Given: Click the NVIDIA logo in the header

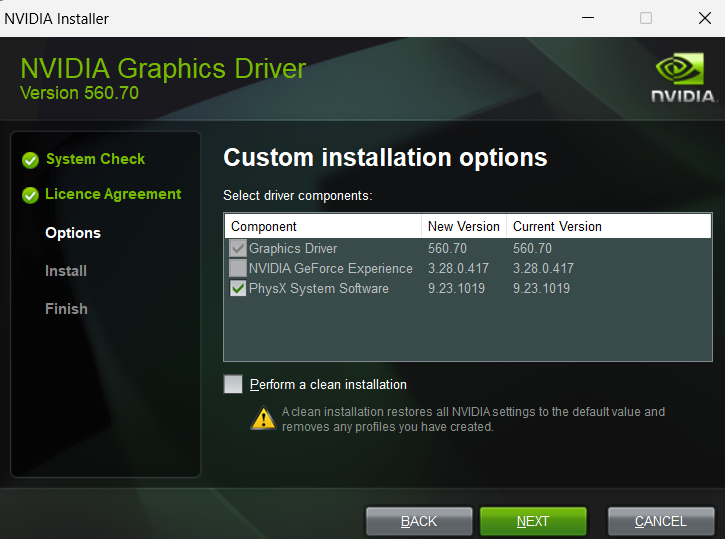Looking at the screenshot, I should (682, 78).
